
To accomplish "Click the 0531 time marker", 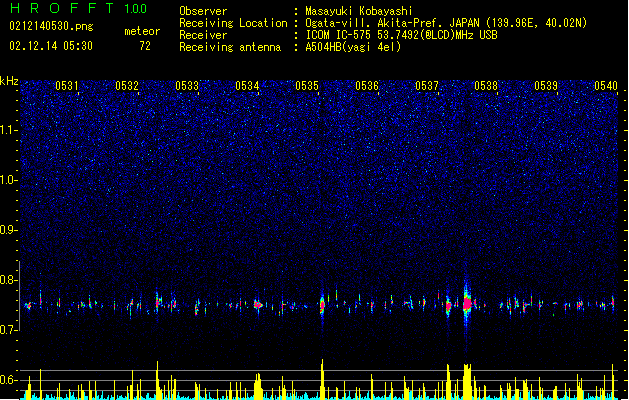I will 67,86.
